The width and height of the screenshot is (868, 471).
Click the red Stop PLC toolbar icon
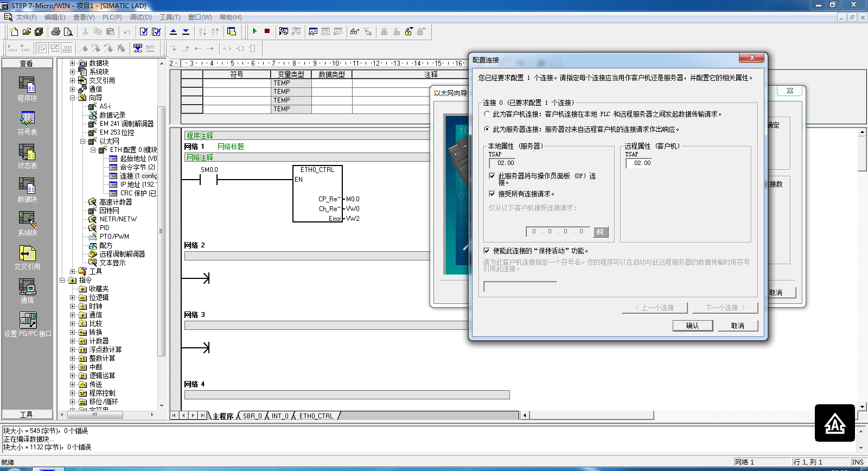[x=267, y=31]
